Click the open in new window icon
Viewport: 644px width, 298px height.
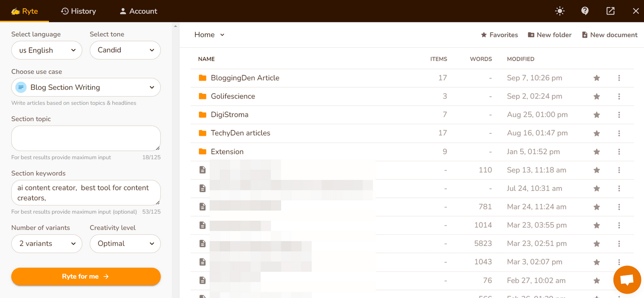tap(610, 11)
